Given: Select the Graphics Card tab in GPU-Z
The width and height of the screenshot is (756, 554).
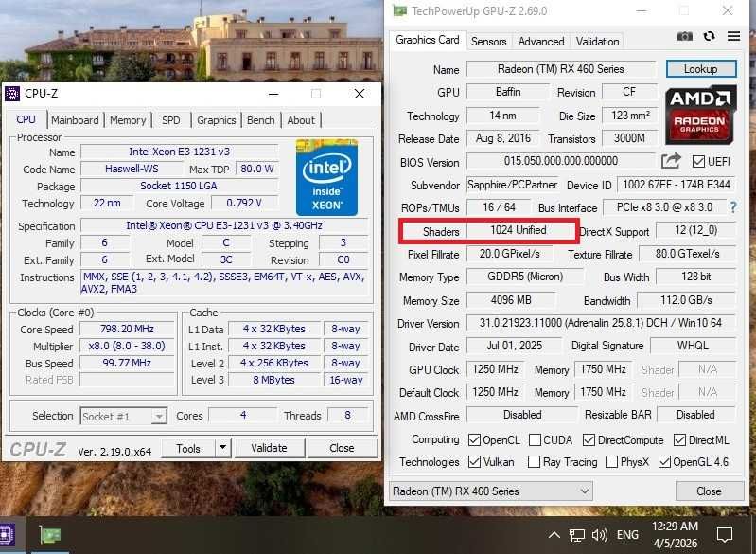Looking at the screenshot, I should 427,40.
